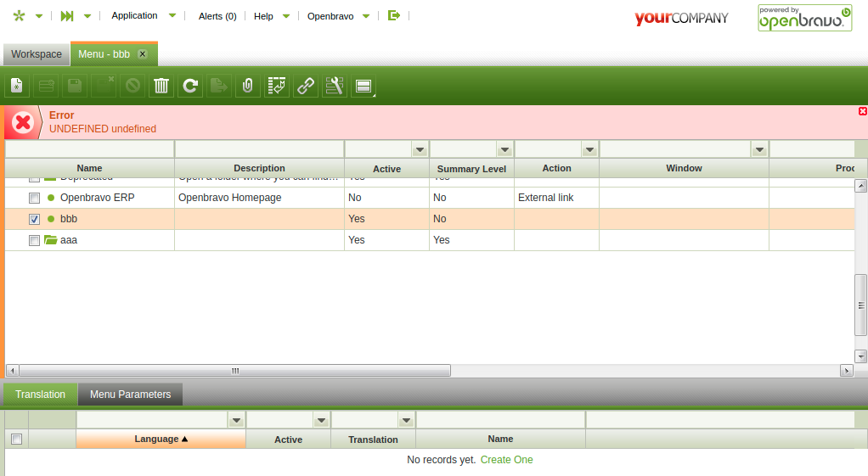Click the red error X icon

pyautogui.click(x=23, y=122)
